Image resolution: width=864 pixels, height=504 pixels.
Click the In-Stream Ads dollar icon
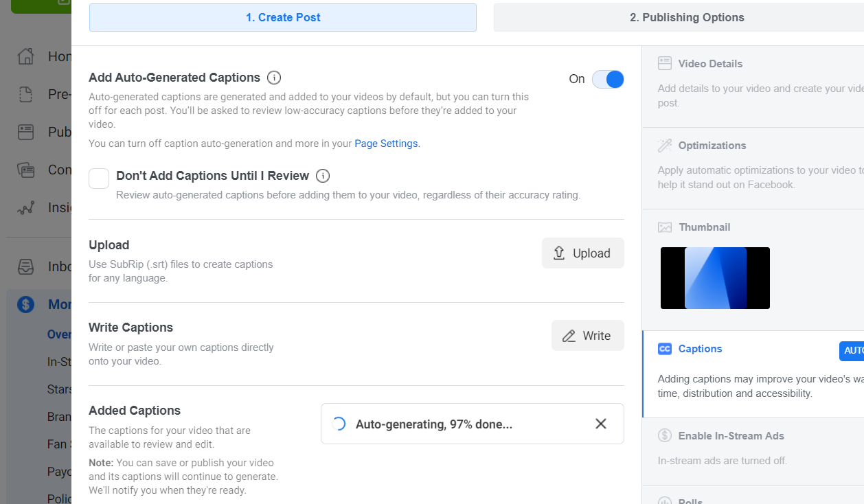[665, 435]
